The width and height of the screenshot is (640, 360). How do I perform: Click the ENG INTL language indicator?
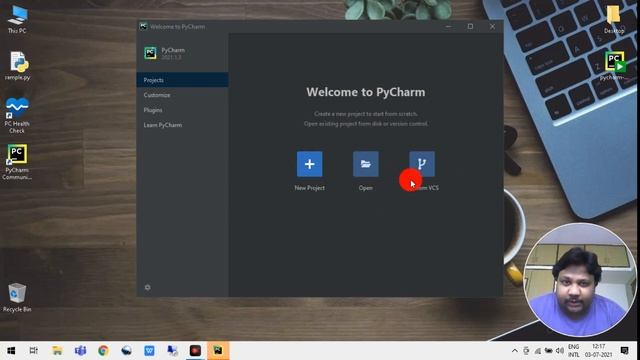pos(573,351)
